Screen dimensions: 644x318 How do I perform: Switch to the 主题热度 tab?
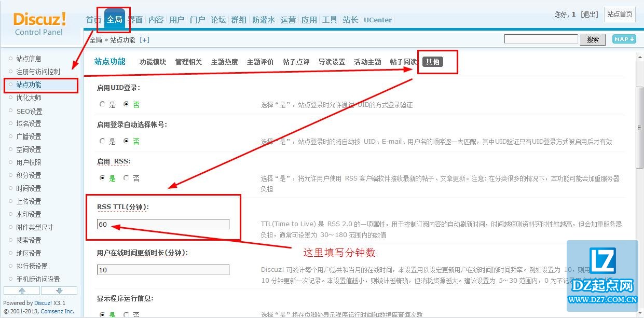point(224,62)
